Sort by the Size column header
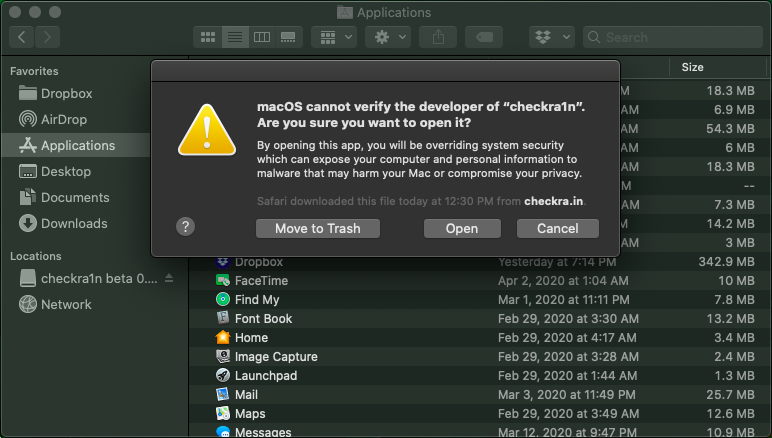Viewport: 772px width, 438px height. [692, 67]
